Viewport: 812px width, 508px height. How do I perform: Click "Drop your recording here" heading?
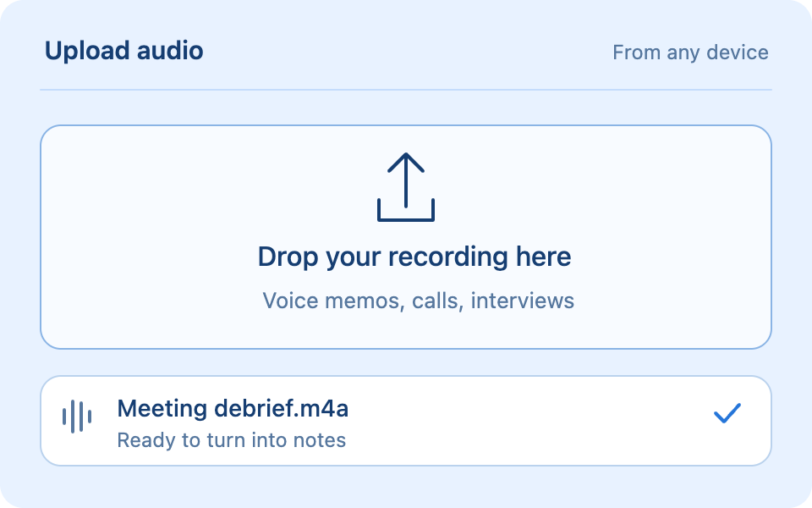(414, 257)
